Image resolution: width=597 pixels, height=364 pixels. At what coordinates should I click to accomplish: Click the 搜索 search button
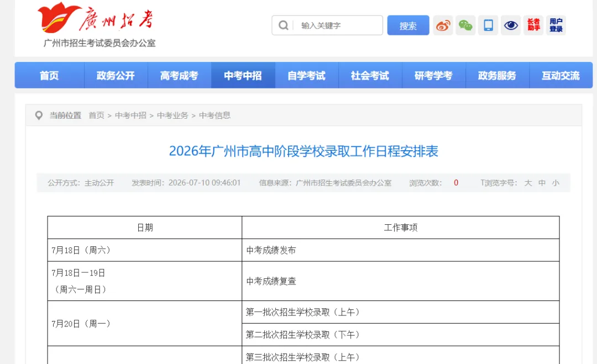(408, 25)
